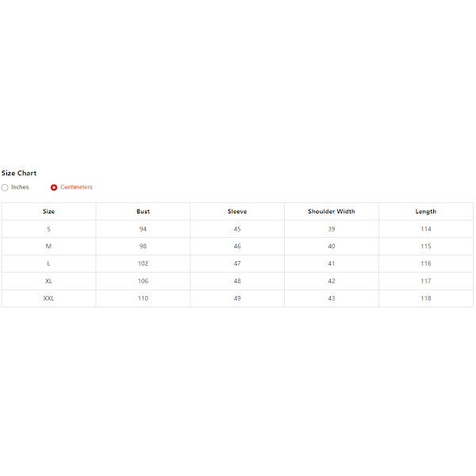Click the length value 114 cell
Screen dimensions: 476x476
pyautogui.click(x=426, y=229)
